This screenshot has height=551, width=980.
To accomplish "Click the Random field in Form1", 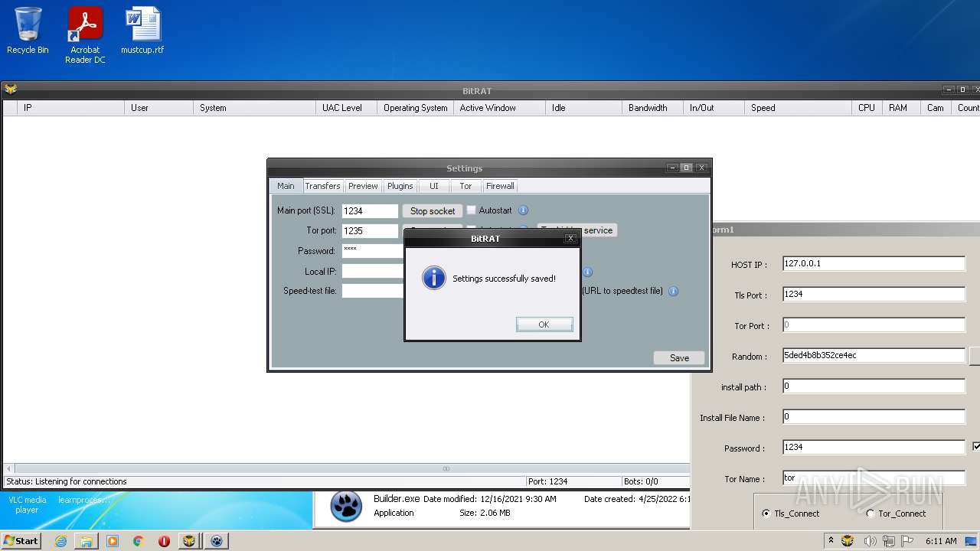I will [874, 355].
